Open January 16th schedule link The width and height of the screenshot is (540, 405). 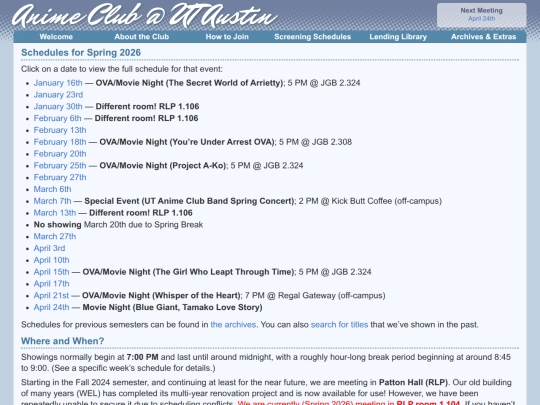click(58, 83)
